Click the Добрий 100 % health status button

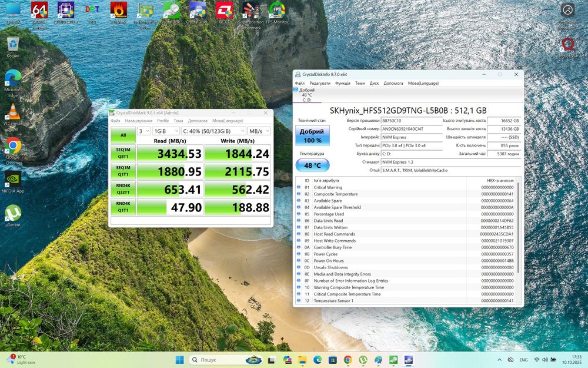point(312,135)
